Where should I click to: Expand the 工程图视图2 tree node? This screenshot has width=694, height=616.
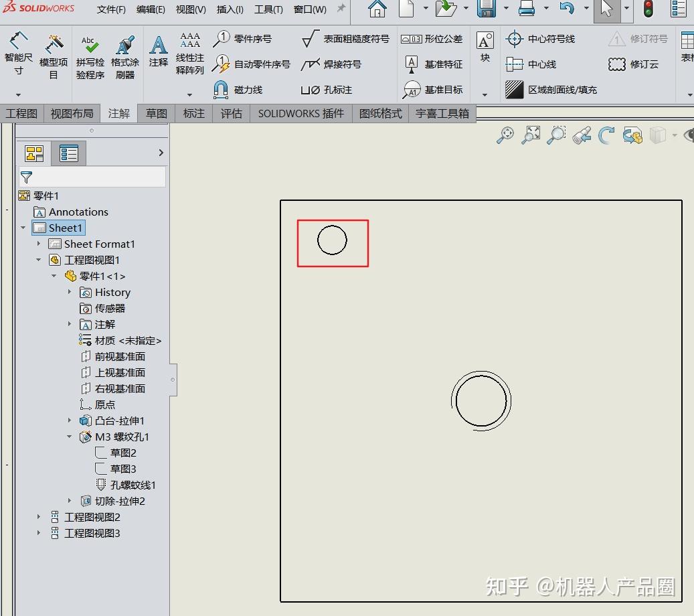38,517
